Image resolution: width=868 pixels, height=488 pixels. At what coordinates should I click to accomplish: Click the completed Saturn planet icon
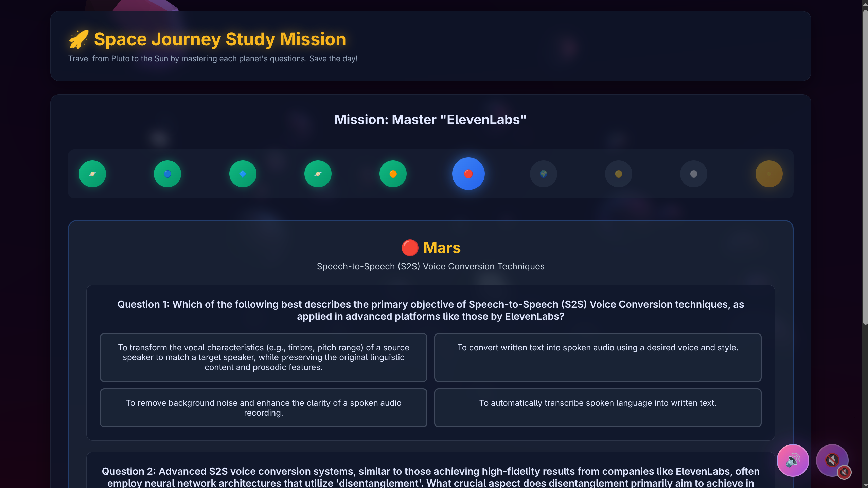318,173
